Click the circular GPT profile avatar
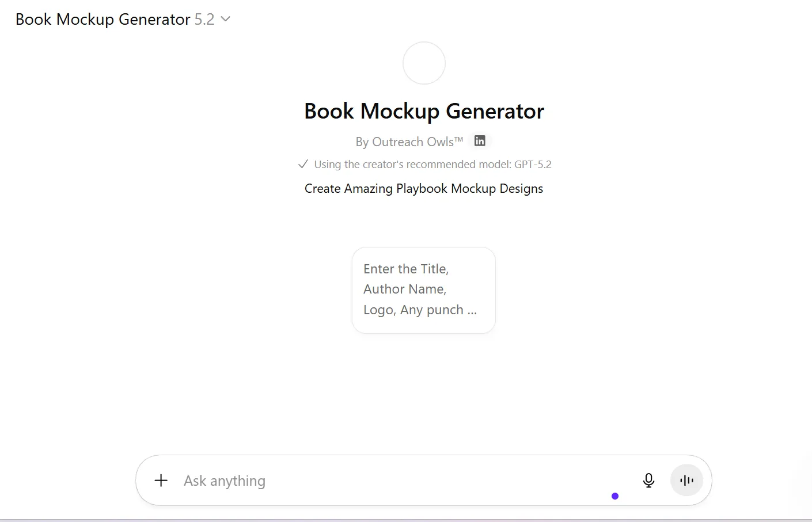 (x=424, y=63)
